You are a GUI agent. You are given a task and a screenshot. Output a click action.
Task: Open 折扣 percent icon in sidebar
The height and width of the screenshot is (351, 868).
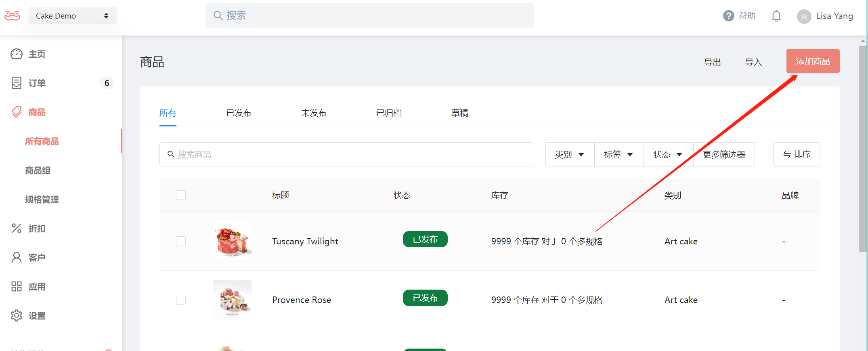pos(17,228)
